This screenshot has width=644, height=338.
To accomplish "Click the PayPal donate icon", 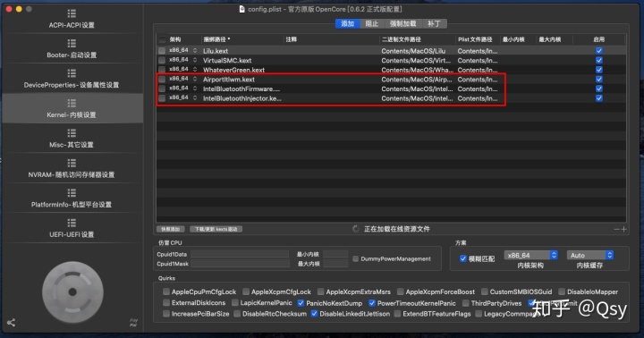I will [133, 323].
